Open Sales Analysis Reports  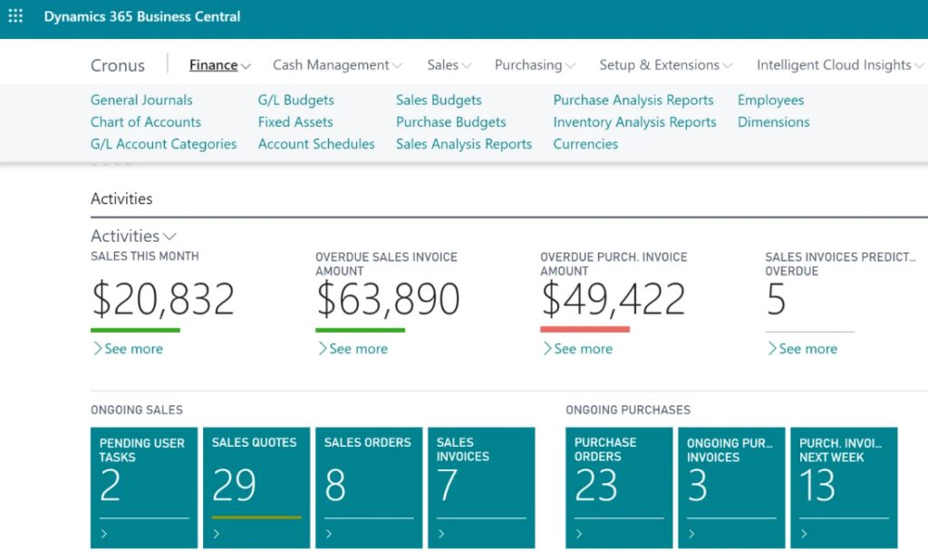[464, 144]
